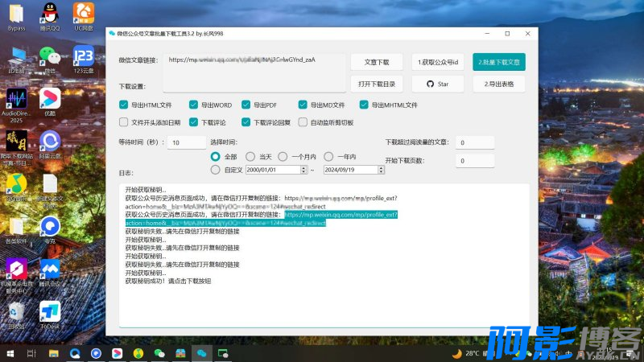Launch the ToDesk desktop shortcut

(x=50, y=316)
